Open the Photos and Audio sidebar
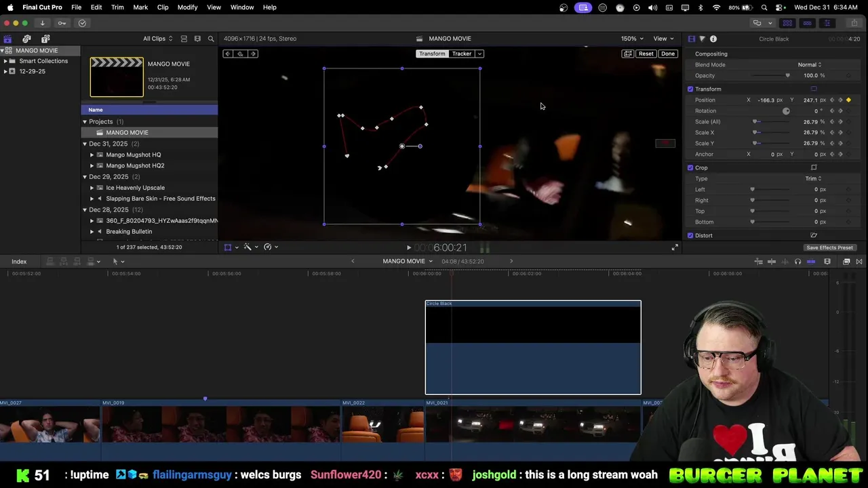 (26, 39)
